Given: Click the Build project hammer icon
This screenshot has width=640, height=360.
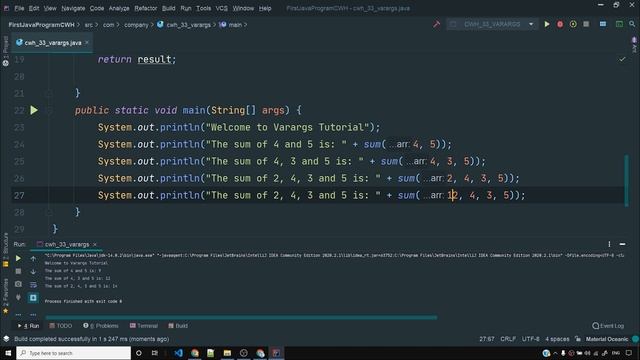Looking at the screenshot, I should coord(436,24).
